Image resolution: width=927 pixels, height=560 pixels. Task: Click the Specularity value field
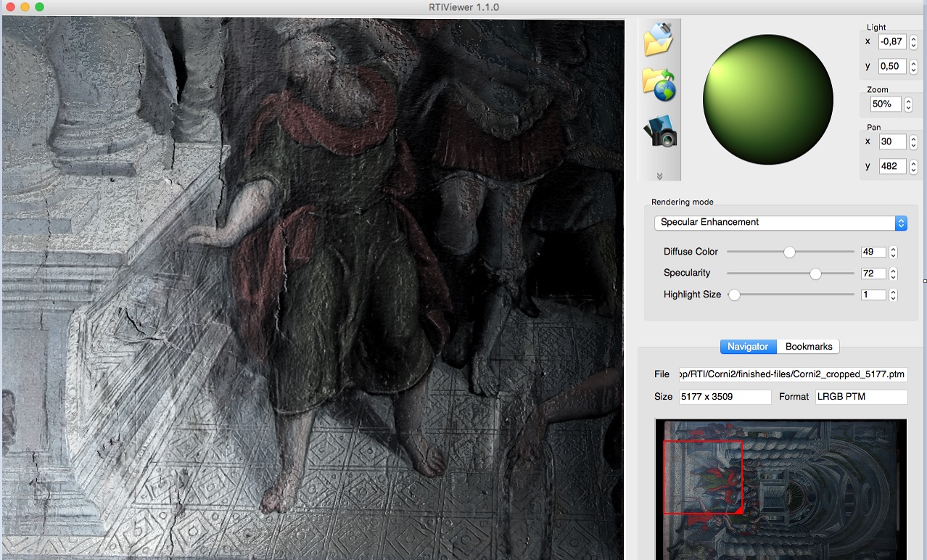[873, 273]
